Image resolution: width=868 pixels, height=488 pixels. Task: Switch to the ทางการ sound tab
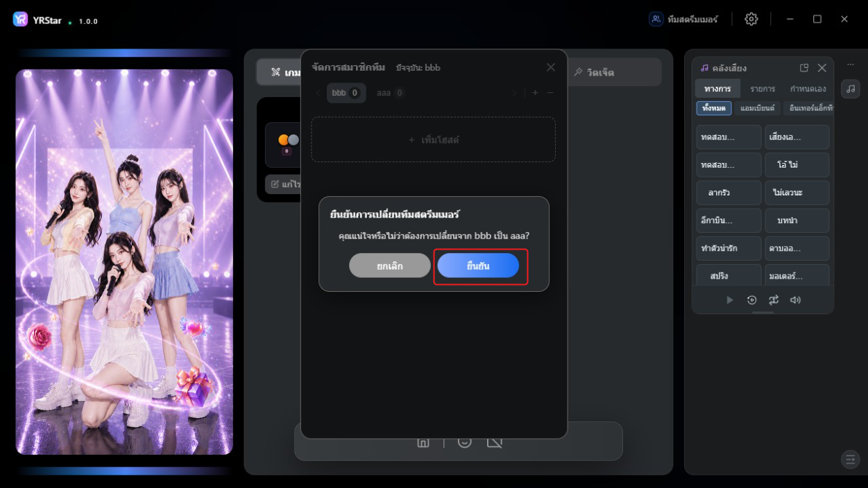click(717, 89)
